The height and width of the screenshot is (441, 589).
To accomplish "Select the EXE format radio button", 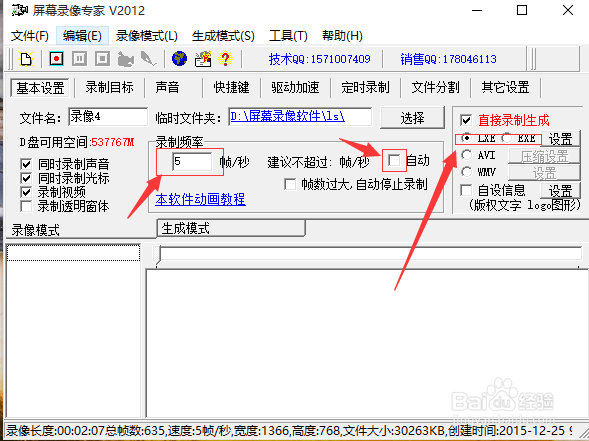I will click(507, 138).
